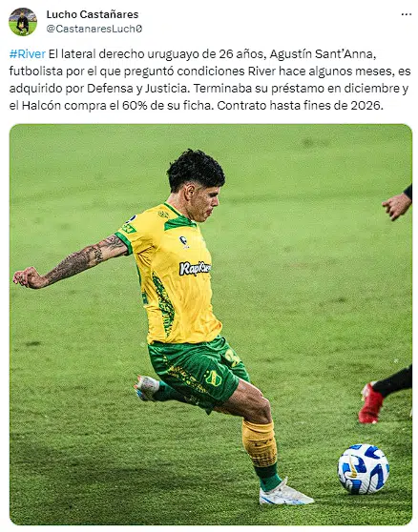
Task: Click the words Defensa y Justicia
Action: pos(137,89)
